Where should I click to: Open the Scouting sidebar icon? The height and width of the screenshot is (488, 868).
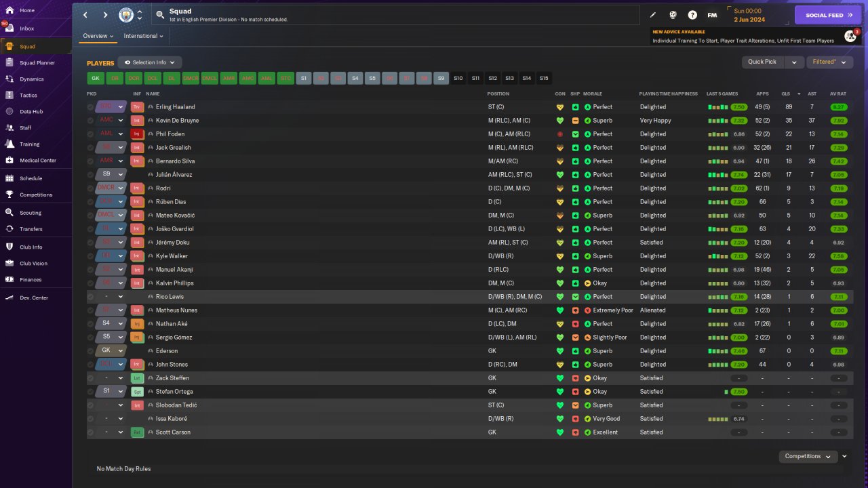[9, 212]
